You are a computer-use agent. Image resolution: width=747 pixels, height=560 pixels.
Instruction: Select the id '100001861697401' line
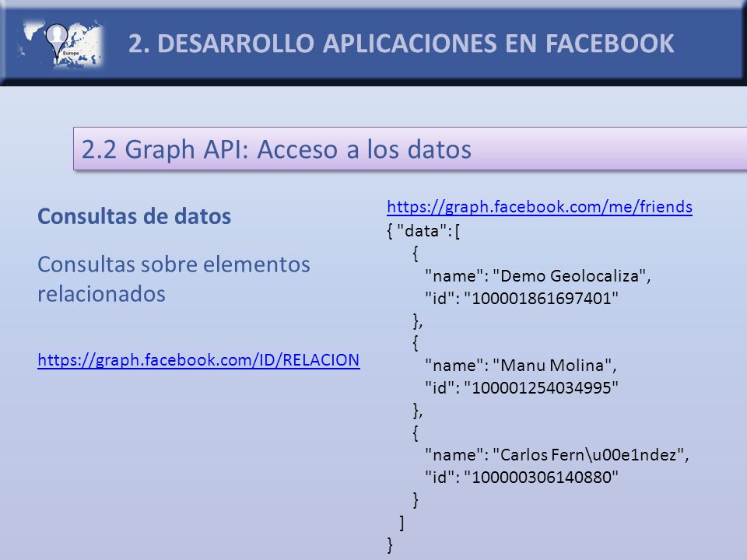point(521,299)
